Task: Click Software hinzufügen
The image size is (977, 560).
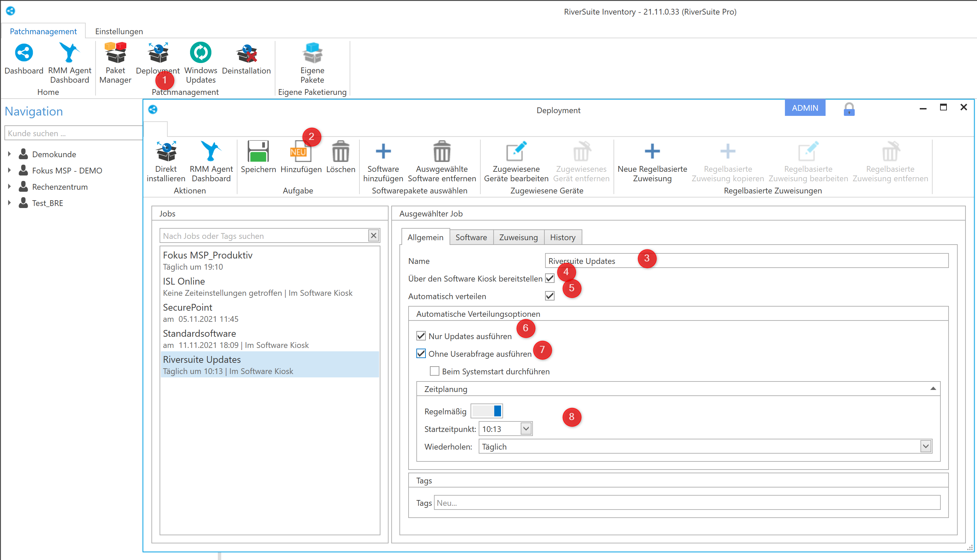Action: (x=383, y=162)
